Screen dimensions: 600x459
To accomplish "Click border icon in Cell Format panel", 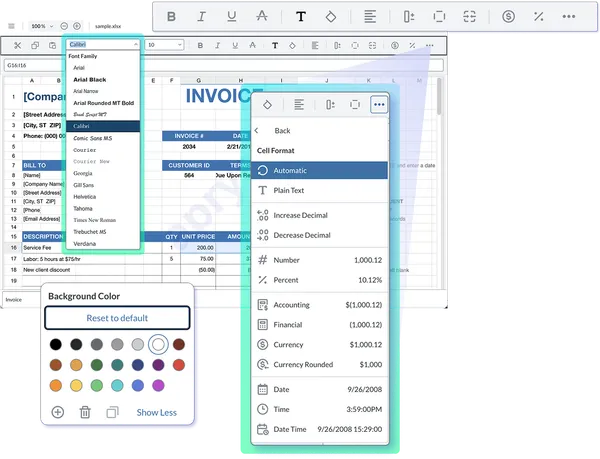I will click(x=355, y=104).
